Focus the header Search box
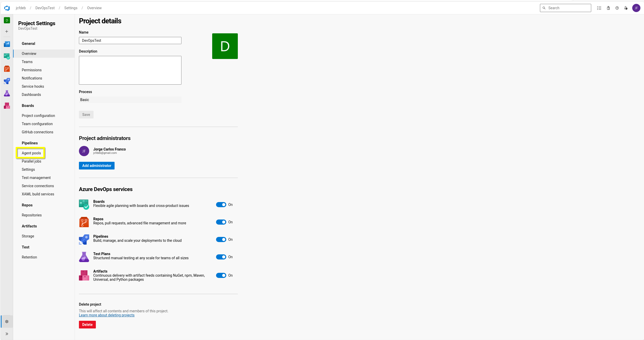This screenshot has width=644, height=340. tap(566, 8)
